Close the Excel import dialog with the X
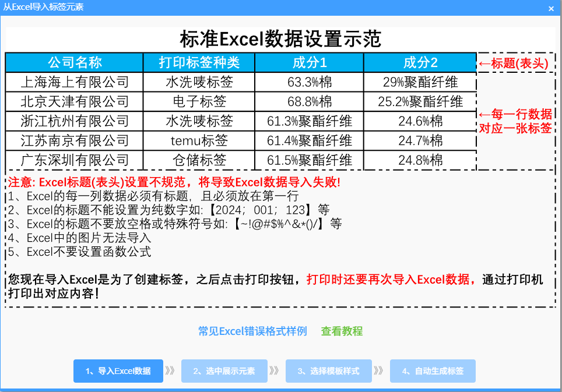Screen dimensions: 562x392 551,8
